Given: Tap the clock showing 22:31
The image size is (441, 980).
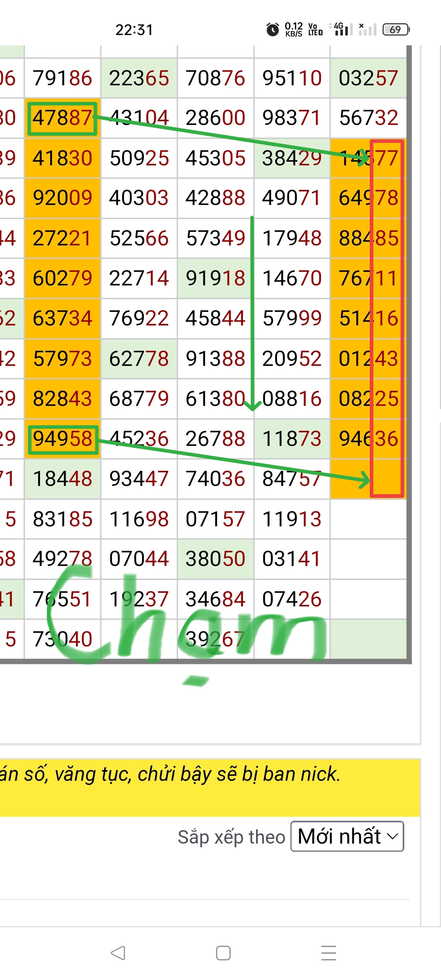Looking at the screenshot, I should tap(134, 30).
